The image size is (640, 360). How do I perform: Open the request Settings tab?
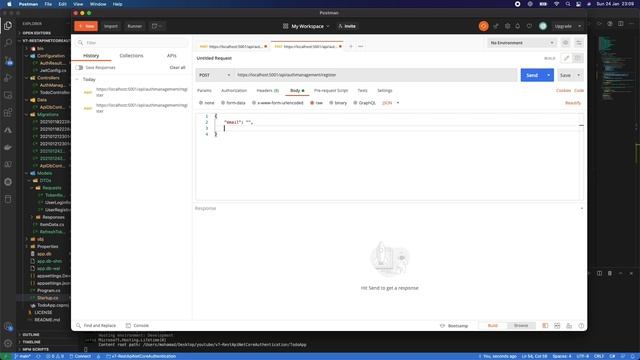click(384, 91)
